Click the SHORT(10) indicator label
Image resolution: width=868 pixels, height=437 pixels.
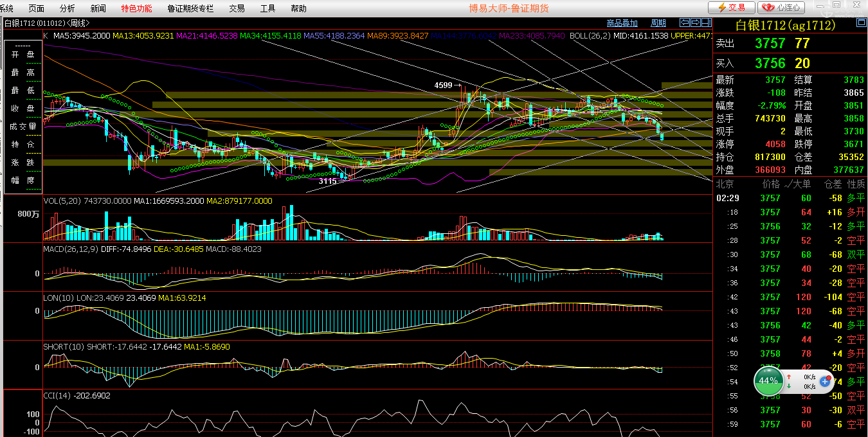pyautogui.click(x=64, y=346)
